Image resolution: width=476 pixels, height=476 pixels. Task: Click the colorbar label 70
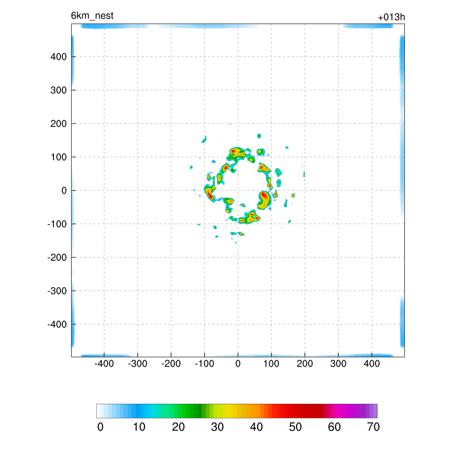coord(373,427)
